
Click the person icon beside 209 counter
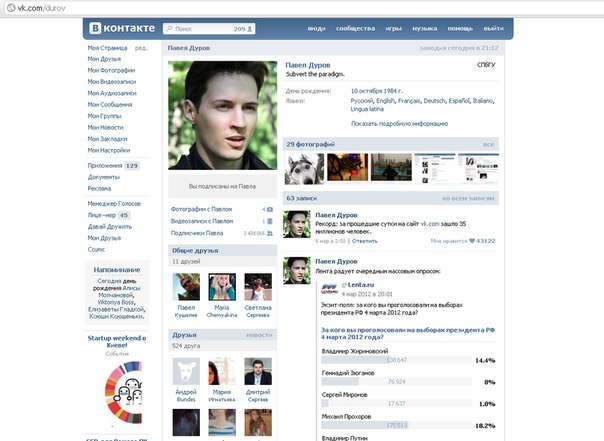(x=250, y=29)
